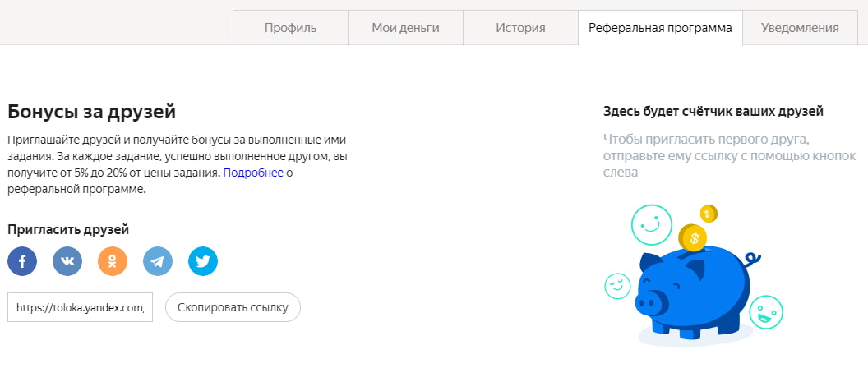
Task: Select the Реферальная программа tab
Action: pyautogui.click(x=660, y=28)
